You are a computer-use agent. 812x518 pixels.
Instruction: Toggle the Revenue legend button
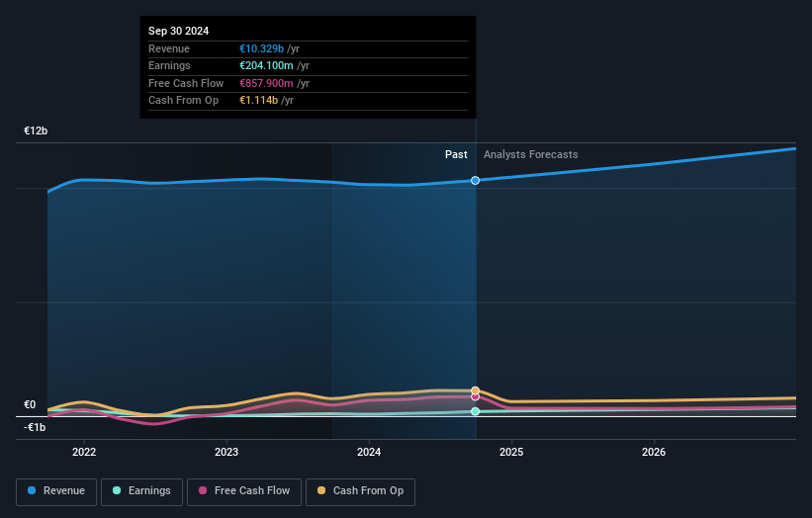56,491
